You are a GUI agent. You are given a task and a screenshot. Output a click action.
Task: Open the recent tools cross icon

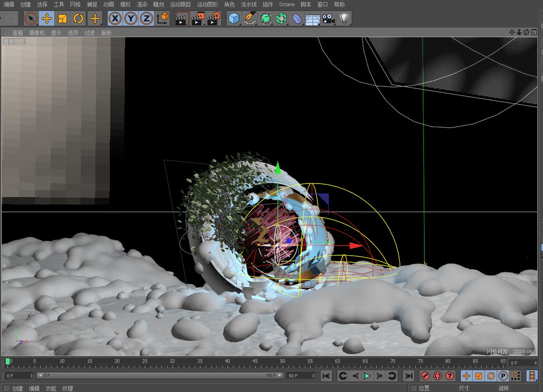pos(95,18)
